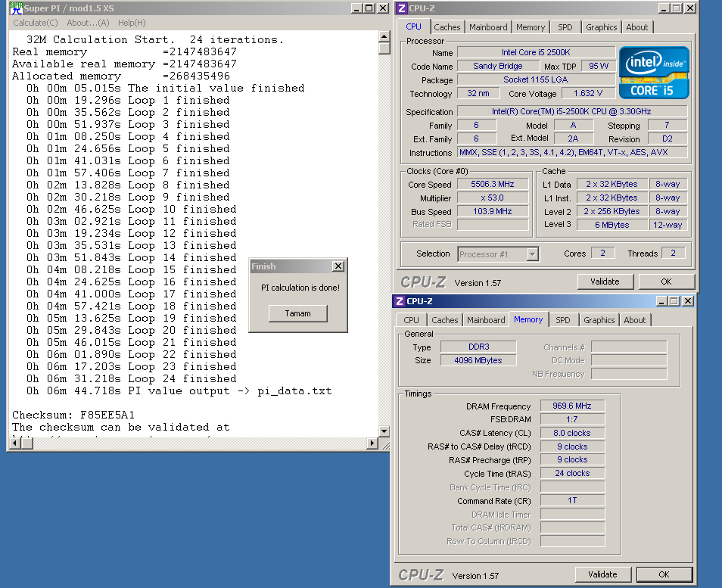Click the Bus Speed value 103.9 MHz
Viewport: 722px width, 588px height.
click(x=492, y=211)
